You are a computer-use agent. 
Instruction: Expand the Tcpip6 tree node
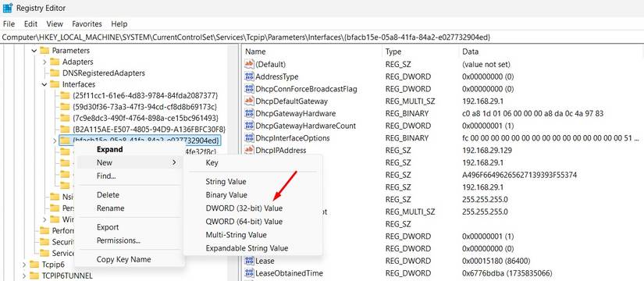(x=24, y=264)
